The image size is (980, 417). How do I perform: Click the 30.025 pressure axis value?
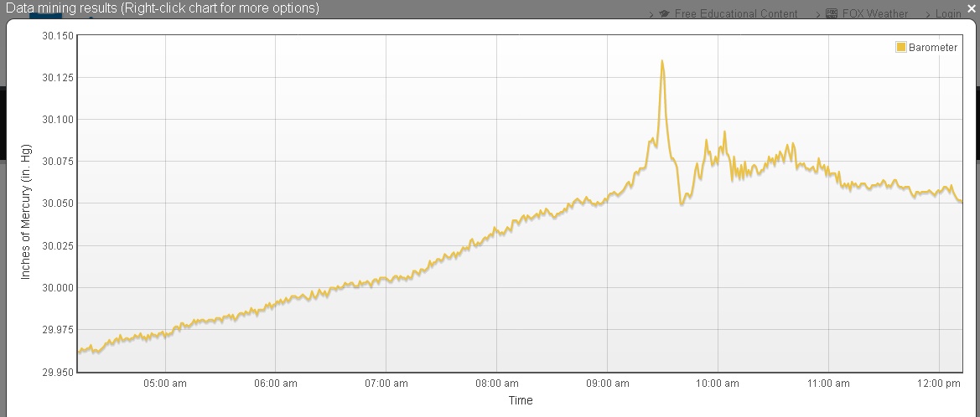tap(58, 245)
